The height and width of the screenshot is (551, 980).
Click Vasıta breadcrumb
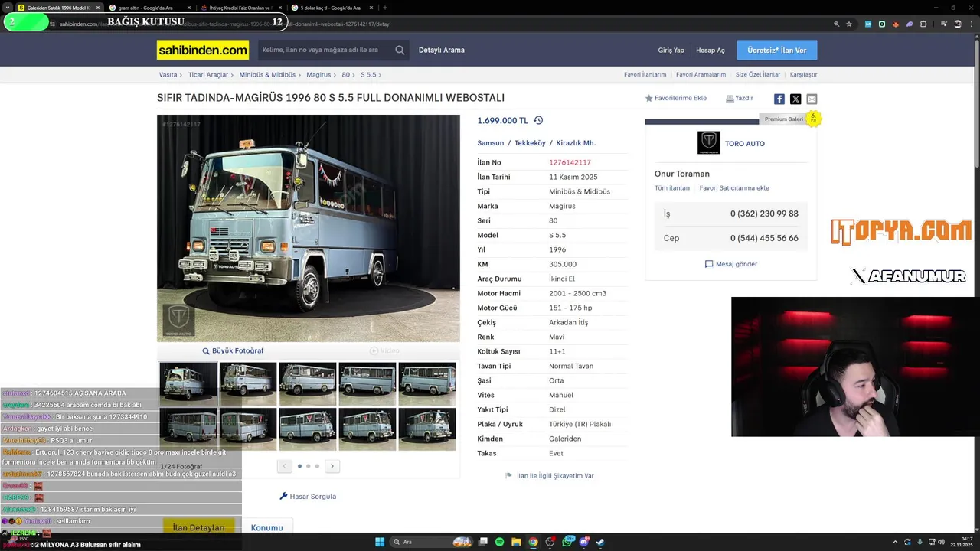click(x=168, y=75)
